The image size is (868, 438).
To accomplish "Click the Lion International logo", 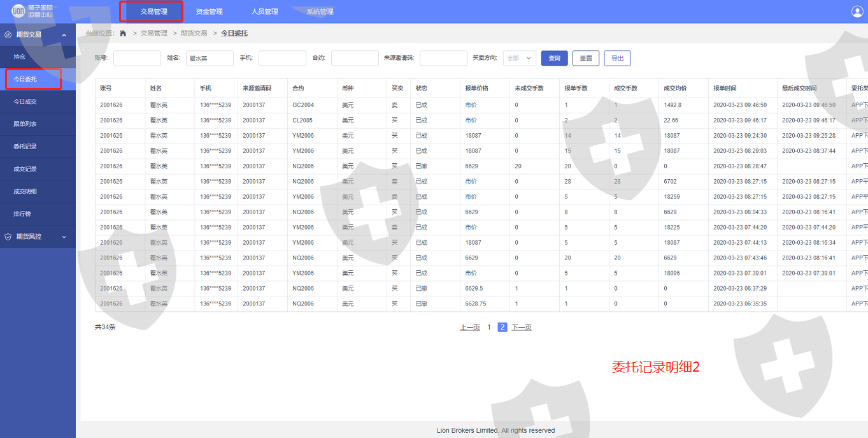I will pos(32,11).
